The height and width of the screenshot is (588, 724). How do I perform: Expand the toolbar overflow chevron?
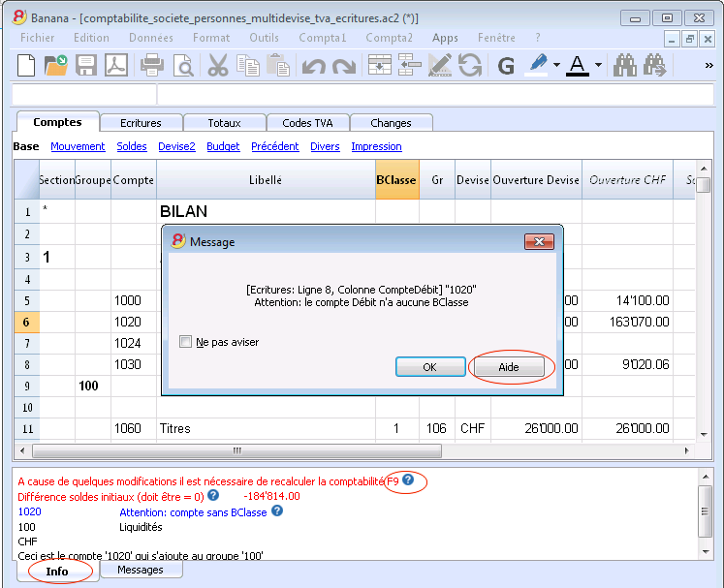pyautogui.click(x=708, y=66)
